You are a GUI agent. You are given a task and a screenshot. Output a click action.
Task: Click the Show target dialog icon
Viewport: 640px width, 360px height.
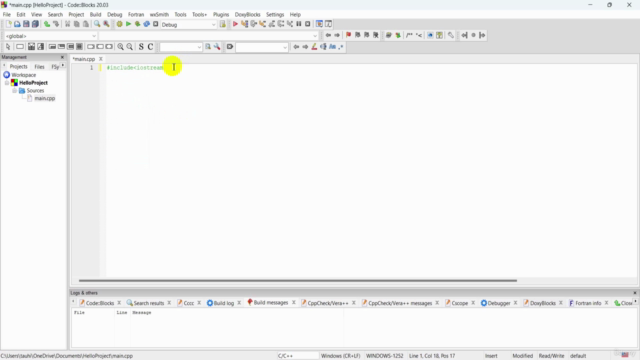[223, 24]
